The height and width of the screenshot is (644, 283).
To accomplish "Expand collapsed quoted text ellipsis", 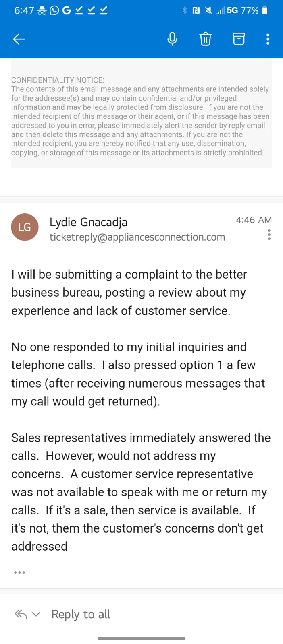I will (x=19, y=572).
